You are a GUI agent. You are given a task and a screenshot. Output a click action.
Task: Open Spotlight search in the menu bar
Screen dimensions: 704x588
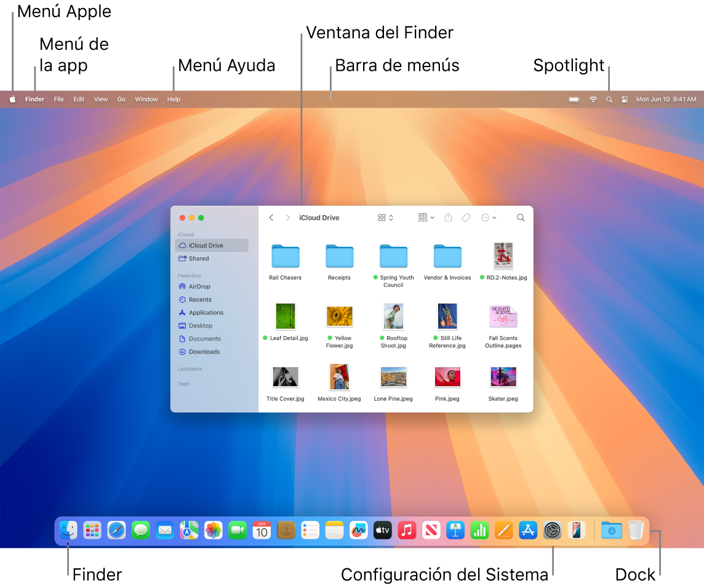(609, 99)
